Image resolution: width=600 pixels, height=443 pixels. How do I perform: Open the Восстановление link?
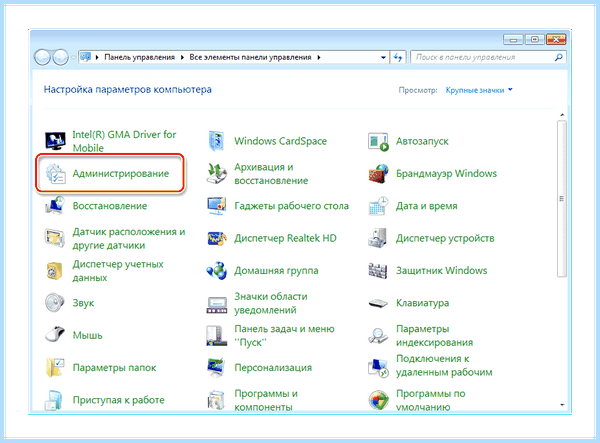110,206
